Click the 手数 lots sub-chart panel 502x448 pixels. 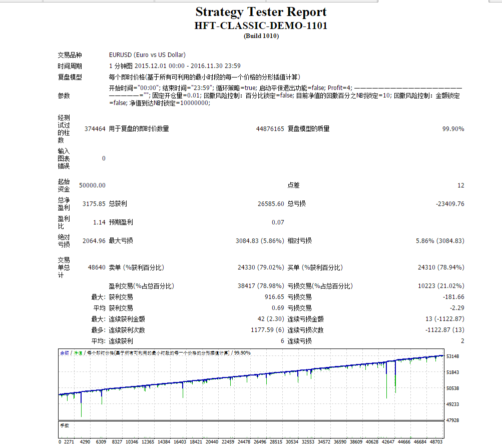tap(251, 430)
